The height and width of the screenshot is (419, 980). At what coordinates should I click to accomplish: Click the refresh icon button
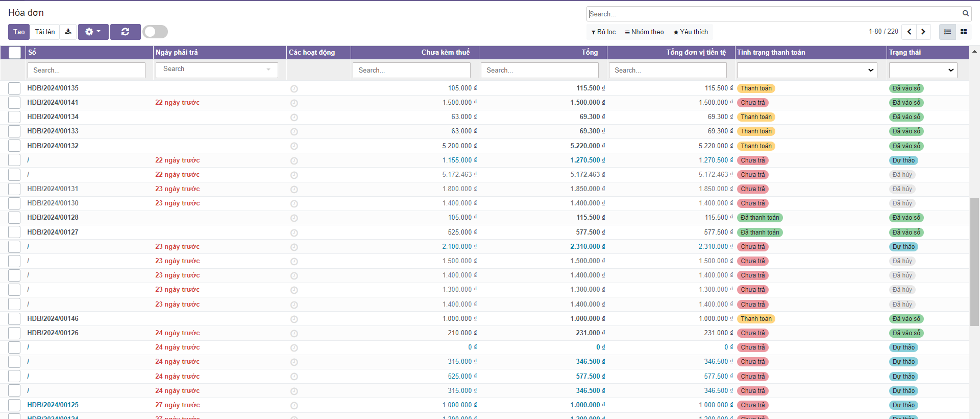pyautogui.click(x=125, y=32)
